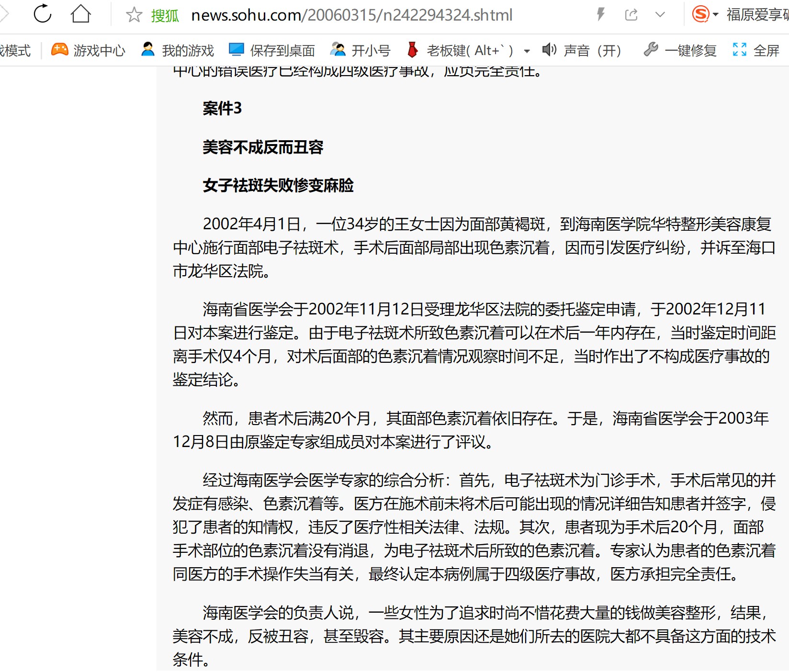This screenshot has height=672, width=789.
Task: Open the search engine selector arrow
Action: click(x=716, y=15)
